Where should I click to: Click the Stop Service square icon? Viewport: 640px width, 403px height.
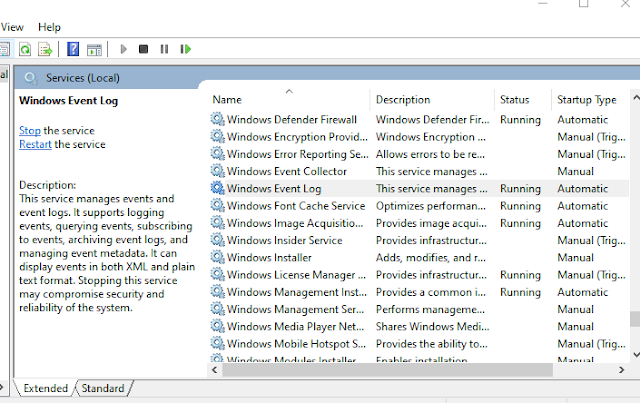(143, 49)
